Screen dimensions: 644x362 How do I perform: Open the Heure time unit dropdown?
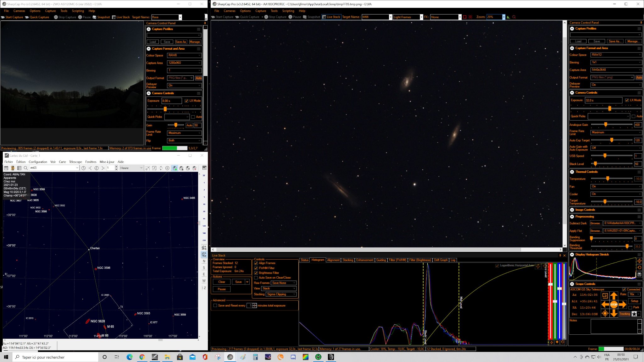131,168
